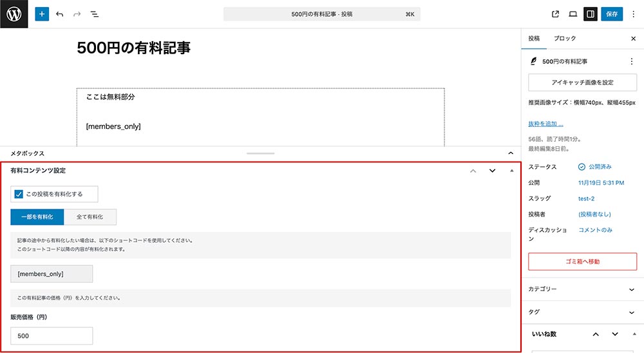Click the ここは無料部分 paragraph
Screen dimensions: 644x353
[x=111, y=97]
